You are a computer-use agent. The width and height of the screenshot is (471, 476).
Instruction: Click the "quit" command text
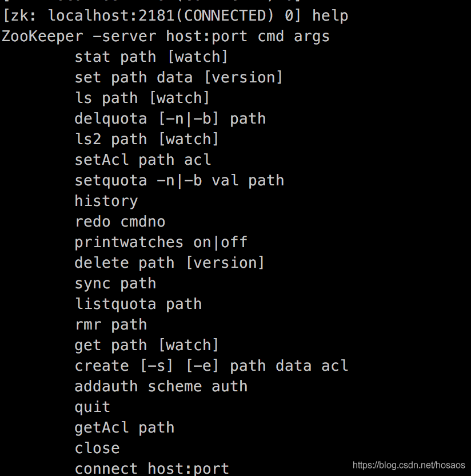(x=92, y=407)
